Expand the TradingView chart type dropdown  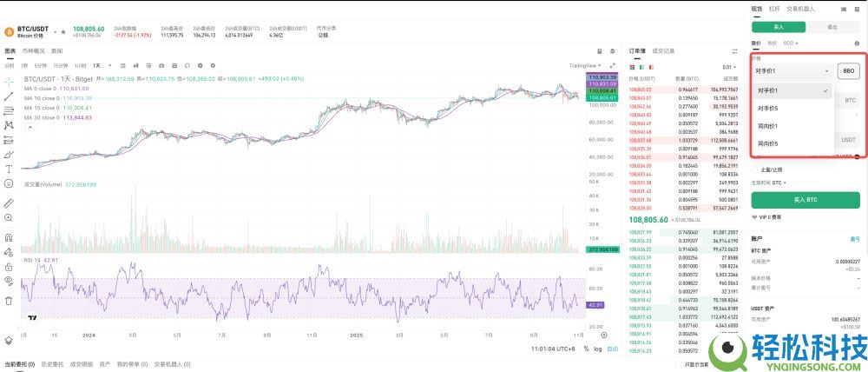coord(588,65)
